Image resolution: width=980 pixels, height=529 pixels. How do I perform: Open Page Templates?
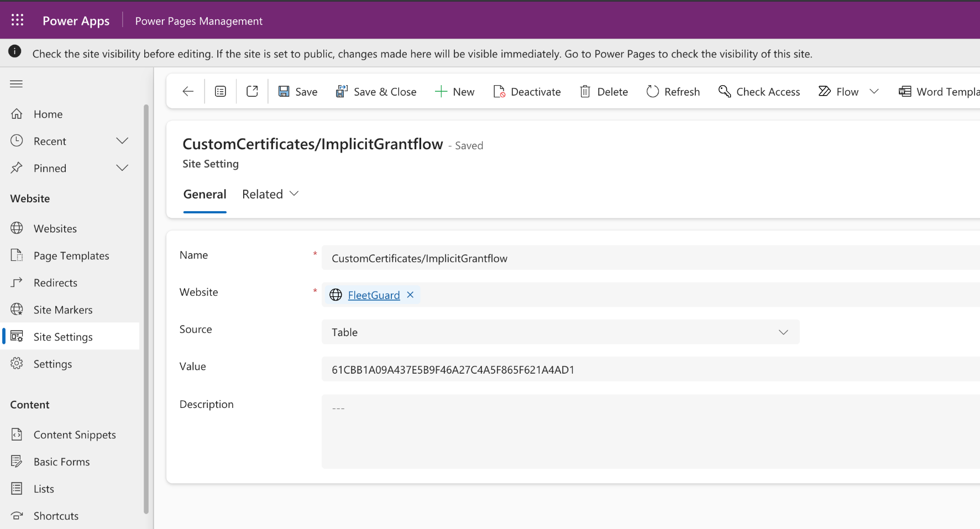(x=70, y=255)
